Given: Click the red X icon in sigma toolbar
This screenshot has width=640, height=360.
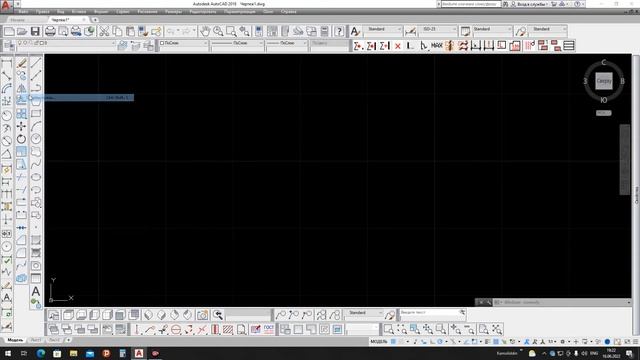Looking at the screenshot, I should [398, 46].
